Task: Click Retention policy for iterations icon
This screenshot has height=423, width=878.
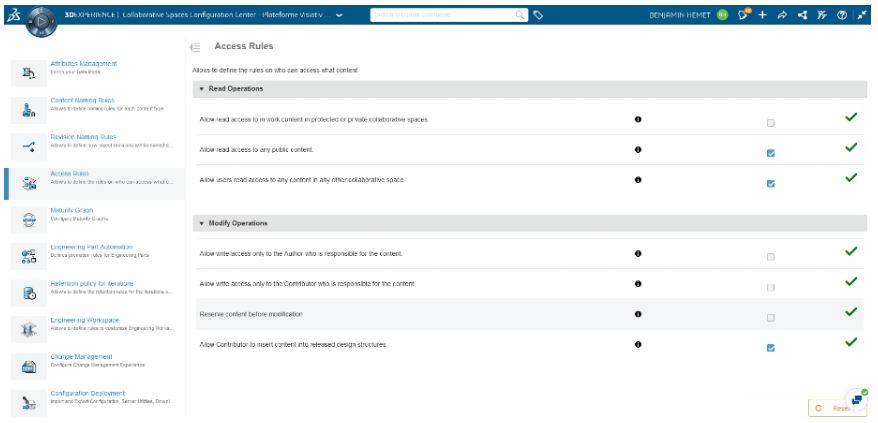Action: (x=29, y=293)
